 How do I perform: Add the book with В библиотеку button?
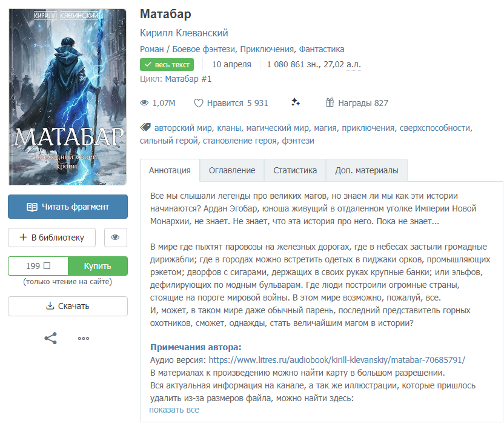click(51, 238)
